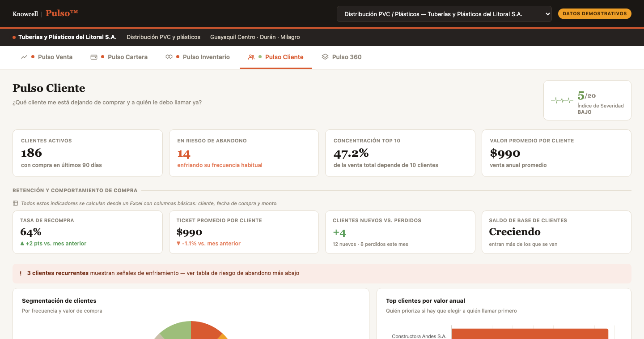The height and width of the screenshot is (339, 644).
Task: Click the Creciendo status value
Action: [515, 232]
